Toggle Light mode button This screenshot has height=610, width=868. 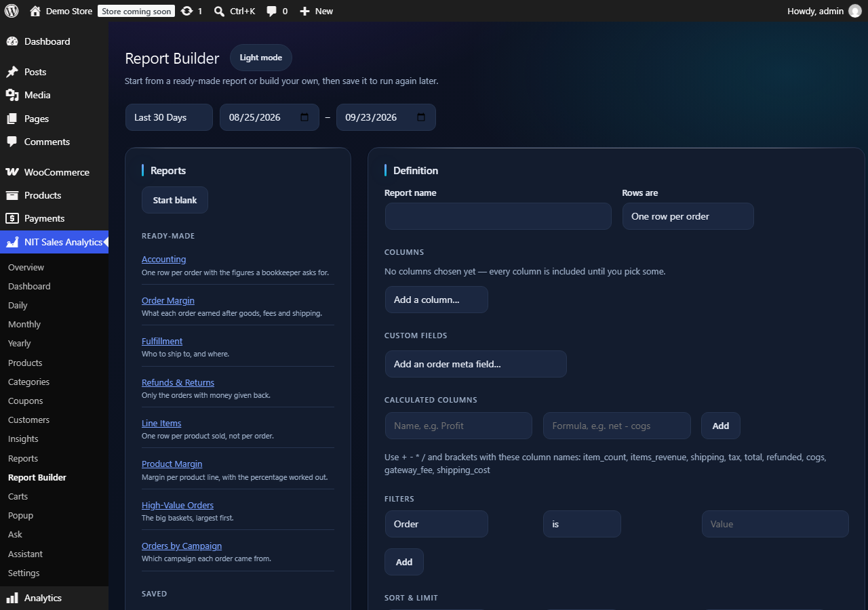tap(261, 58)
